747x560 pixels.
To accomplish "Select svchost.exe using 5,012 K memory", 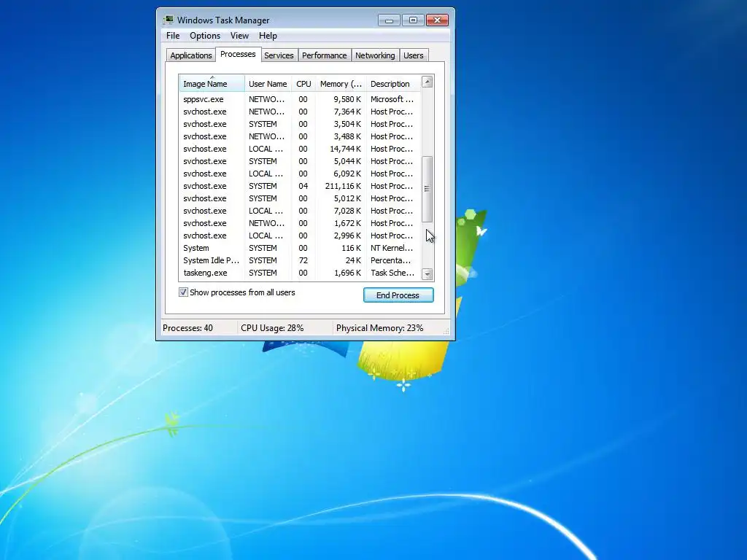I will point(300,198).
